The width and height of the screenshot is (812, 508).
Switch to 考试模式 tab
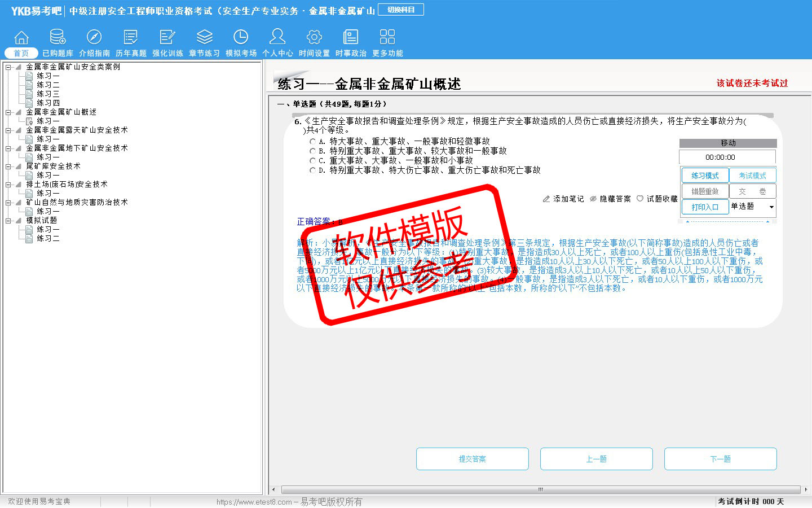pos(752,176)
